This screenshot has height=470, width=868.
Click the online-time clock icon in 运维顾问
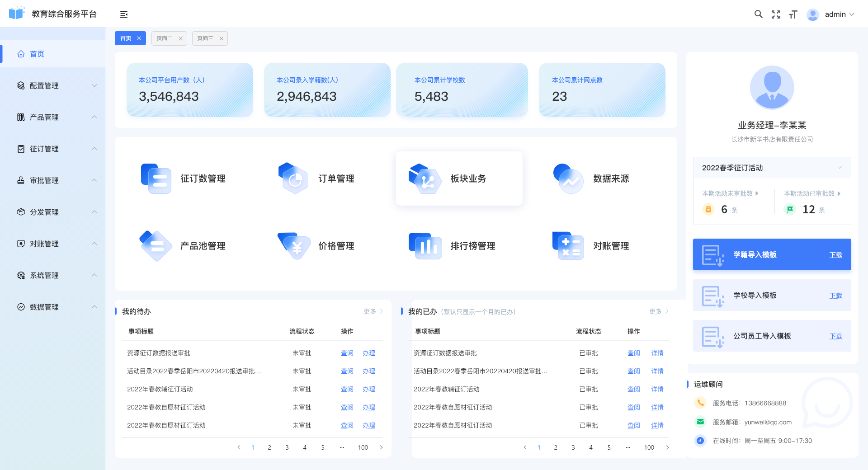click(x=700, y=440)
